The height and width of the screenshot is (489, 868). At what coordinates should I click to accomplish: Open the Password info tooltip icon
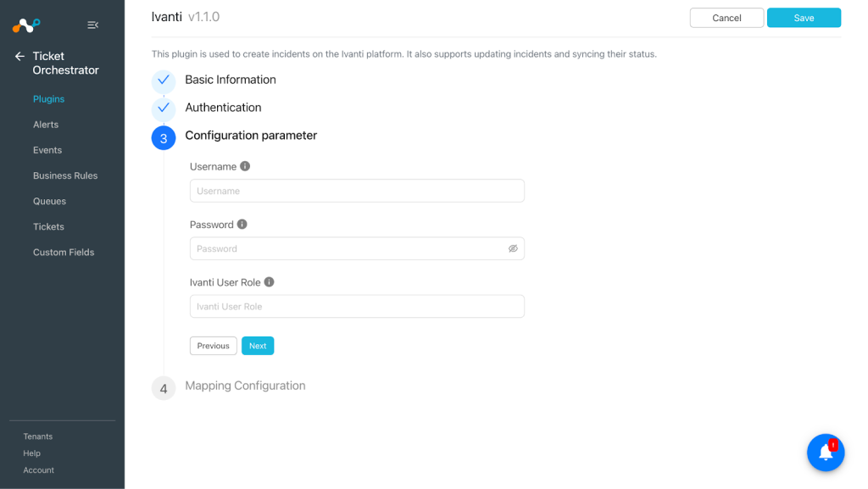242,224
